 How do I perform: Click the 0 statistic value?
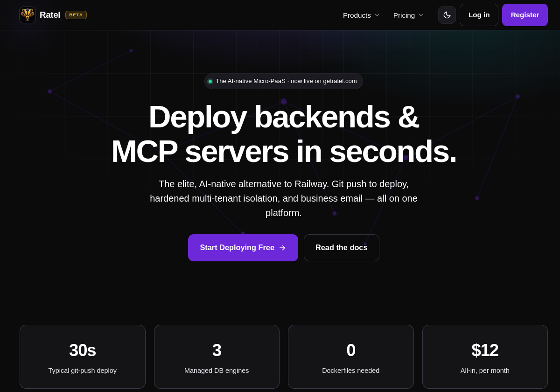tap(351, 350)
